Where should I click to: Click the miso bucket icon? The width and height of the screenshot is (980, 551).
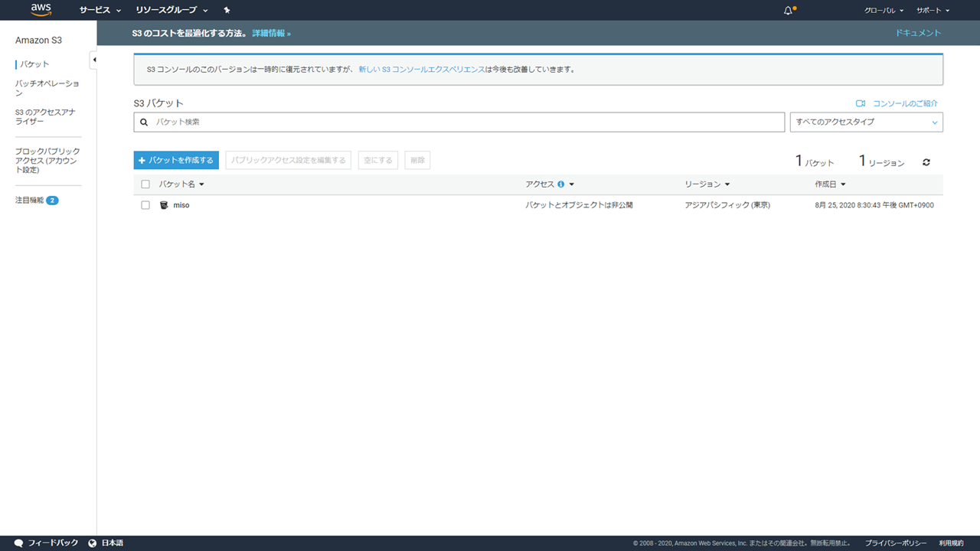pos(164,205)
